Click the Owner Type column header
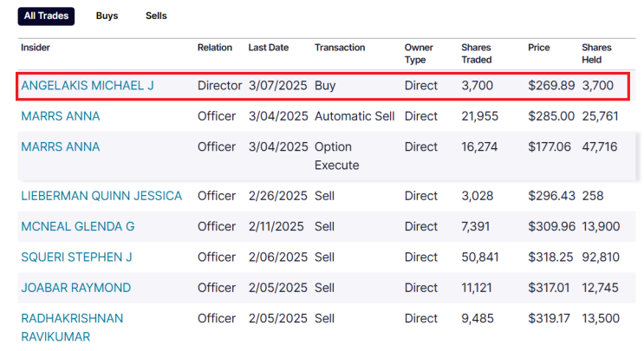This screenshot has height=351, width=644. [x=419, y=53]
